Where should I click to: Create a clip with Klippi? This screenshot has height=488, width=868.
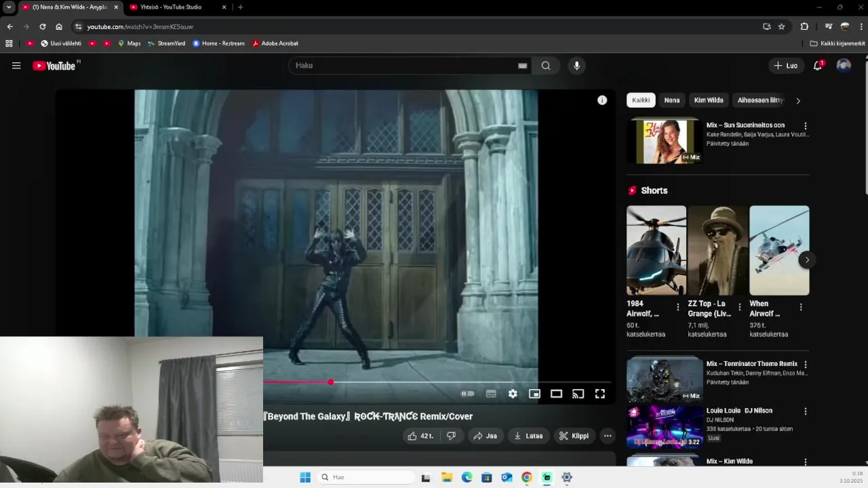(x=574, y=436)
